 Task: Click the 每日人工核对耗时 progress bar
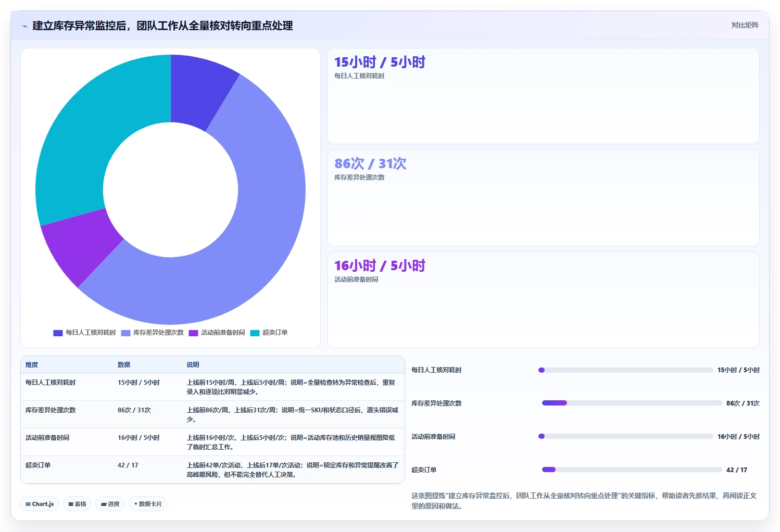(x=625, y=370)
